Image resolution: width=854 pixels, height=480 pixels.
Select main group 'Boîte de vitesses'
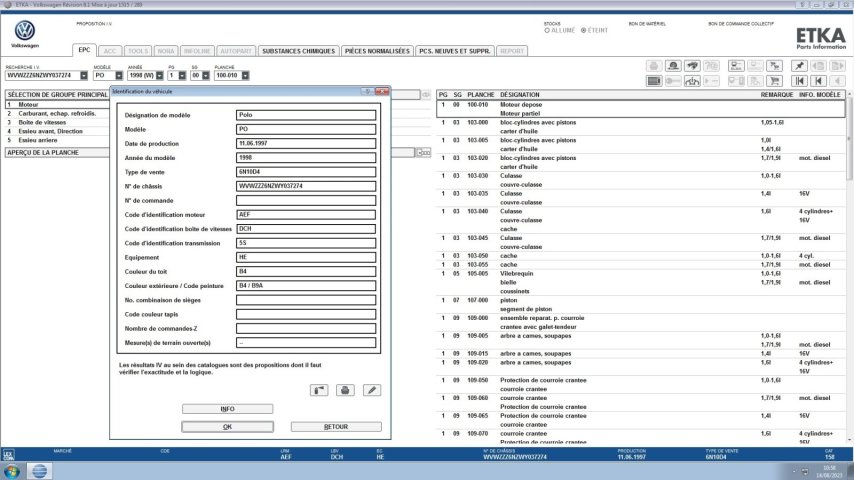pos(57,123)
